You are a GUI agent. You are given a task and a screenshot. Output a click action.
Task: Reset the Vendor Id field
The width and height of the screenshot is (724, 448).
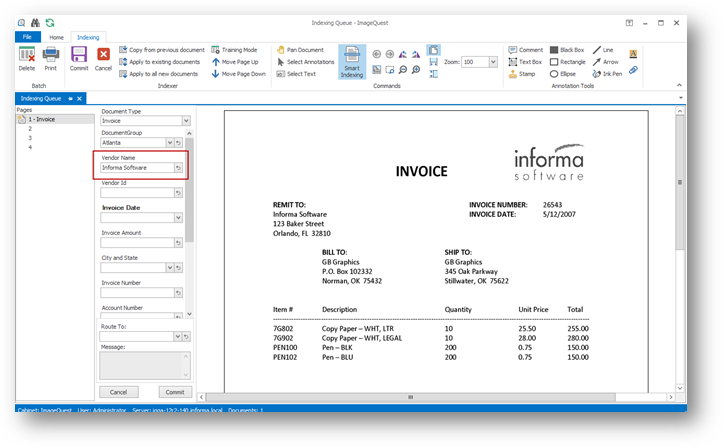pyautogui.click(x=178, y=193)
